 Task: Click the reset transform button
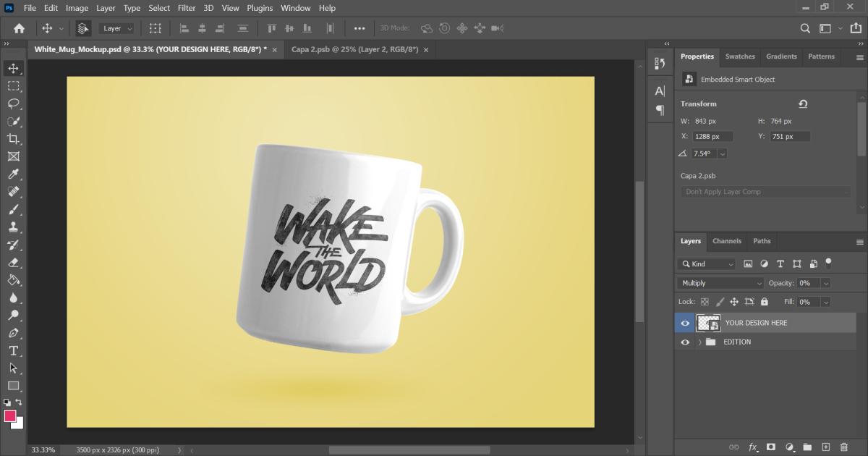point(803,104)
